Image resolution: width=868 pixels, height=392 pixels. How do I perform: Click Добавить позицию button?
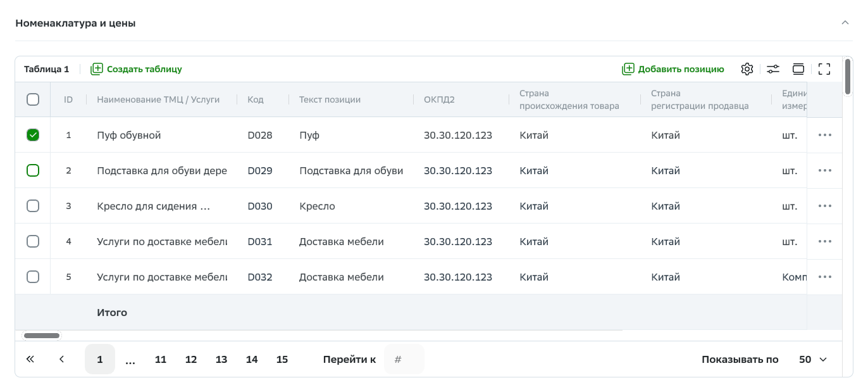673,69
